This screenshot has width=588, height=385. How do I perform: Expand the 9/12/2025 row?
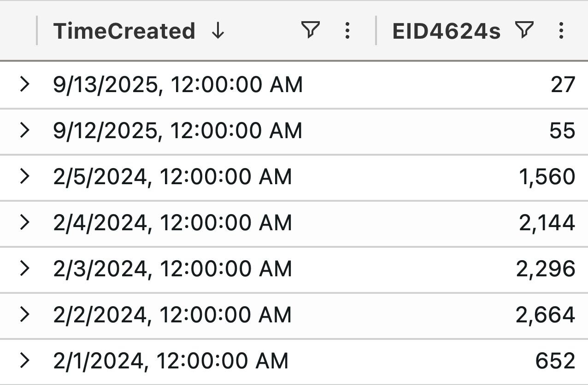click(x=25, y=131)
